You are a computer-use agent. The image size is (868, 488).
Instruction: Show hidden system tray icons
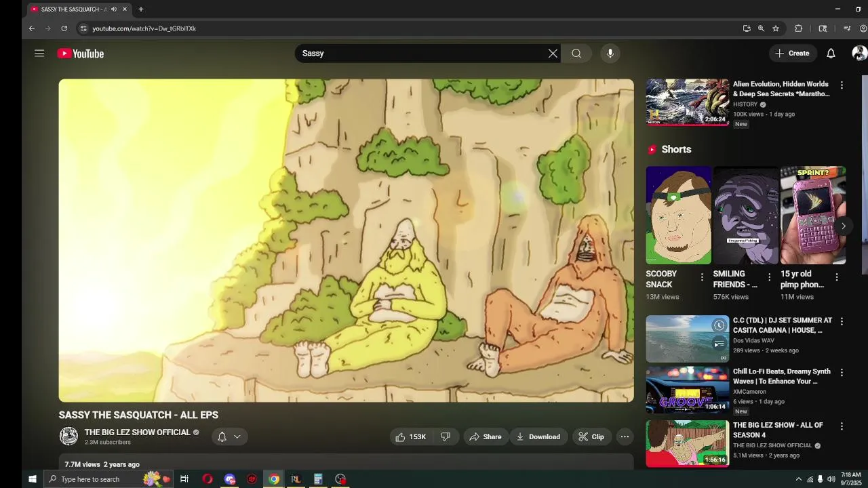[x=798, y=479]
